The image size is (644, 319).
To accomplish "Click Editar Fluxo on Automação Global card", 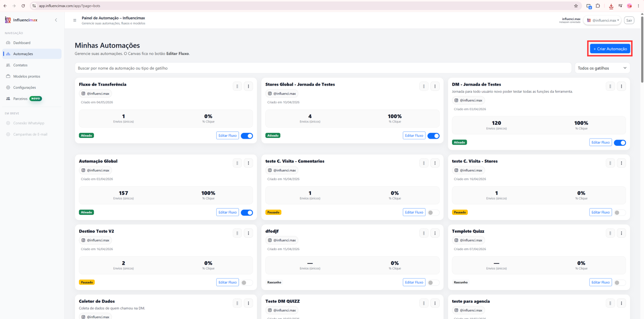I will pos(228,212).
